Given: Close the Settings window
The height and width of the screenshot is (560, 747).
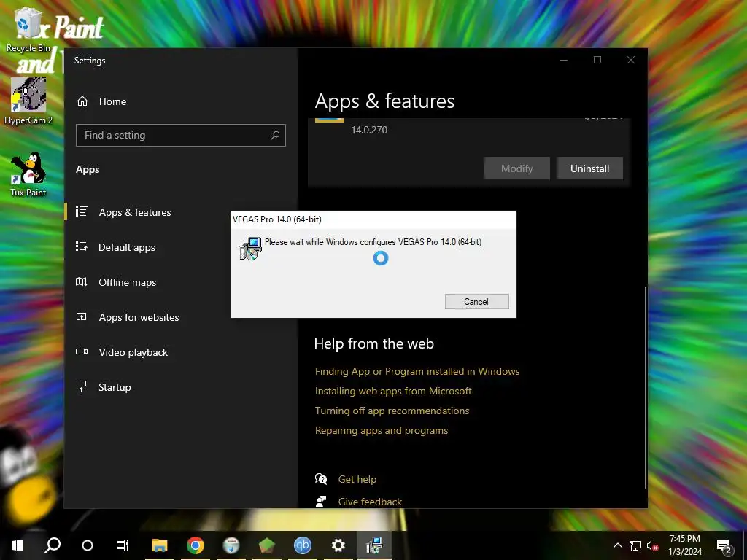Looking at the screenshot, I should click(631, 60).
